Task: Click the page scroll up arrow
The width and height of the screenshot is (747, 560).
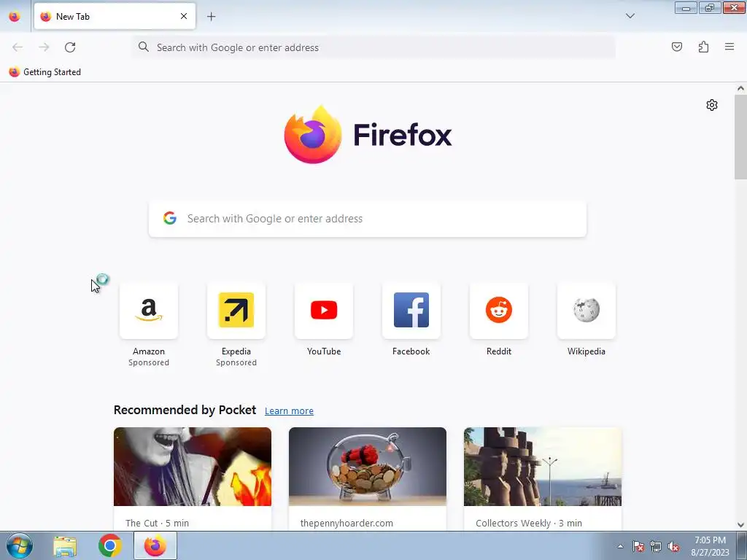Action: pos(740,88)
